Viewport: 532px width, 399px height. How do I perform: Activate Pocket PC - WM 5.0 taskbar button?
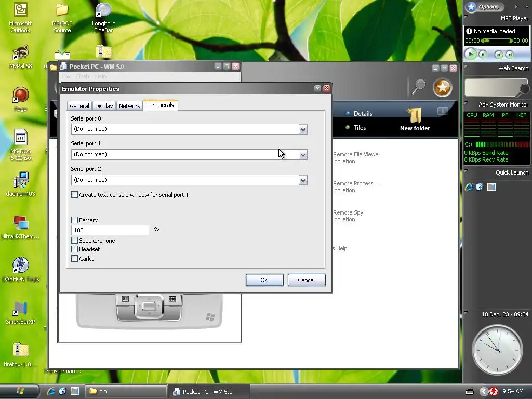pos(209,392)
